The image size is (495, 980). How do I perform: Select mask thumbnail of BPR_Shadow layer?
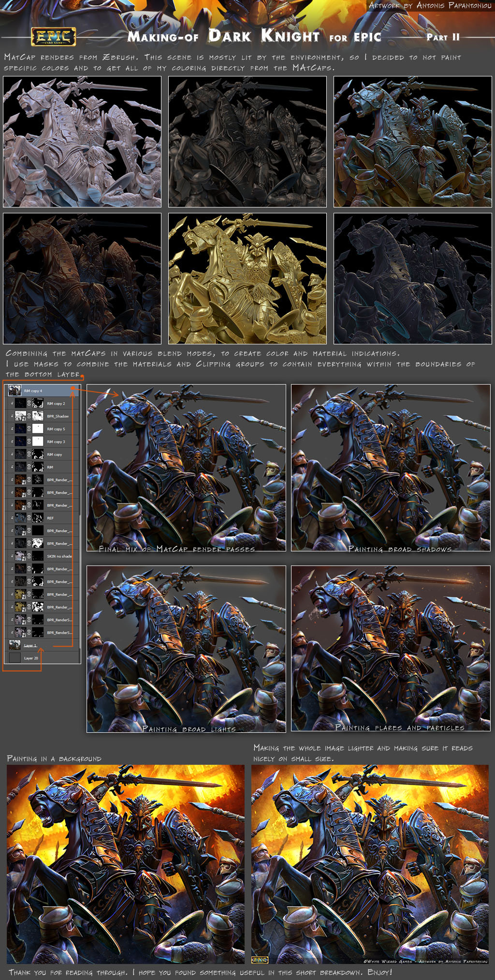38,416
